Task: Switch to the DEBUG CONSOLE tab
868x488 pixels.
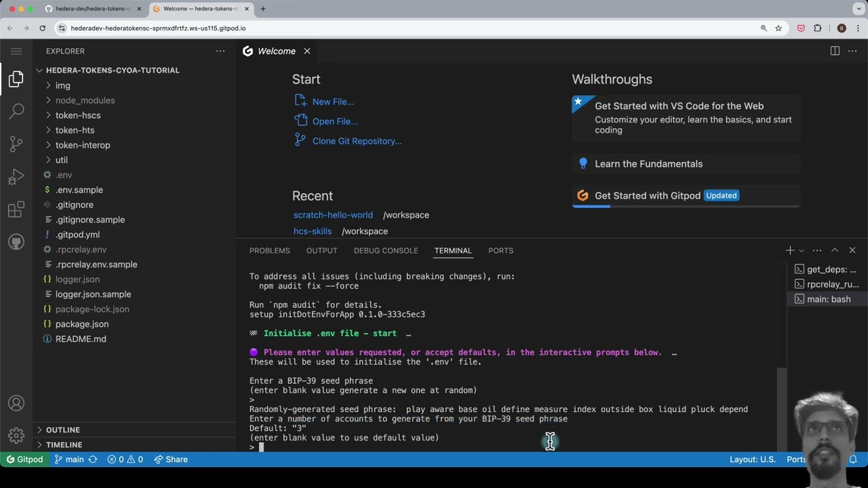Action: 385,250
